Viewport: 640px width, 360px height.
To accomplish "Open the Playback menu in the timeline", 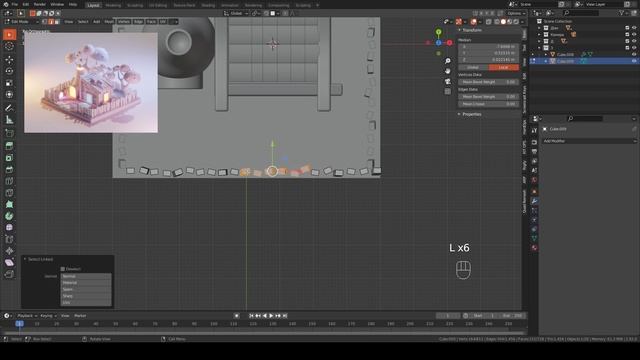I will click(x=27, y=316).
